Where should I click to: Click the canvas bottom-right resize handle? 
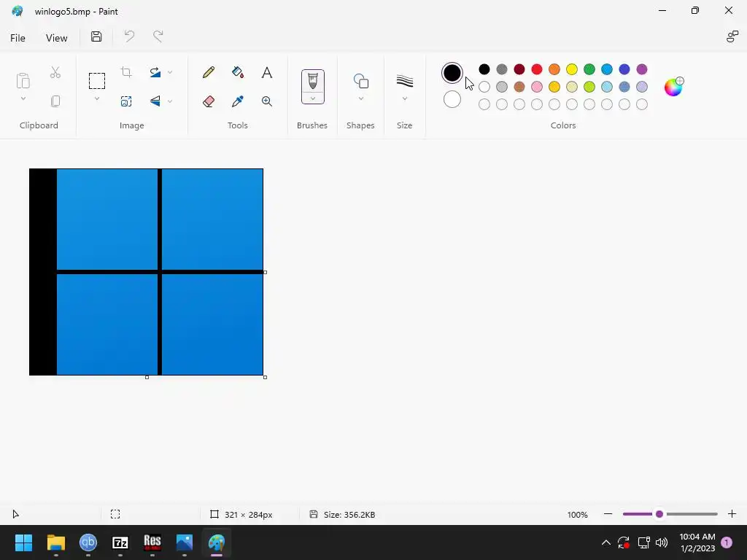[x=266, y=377]
